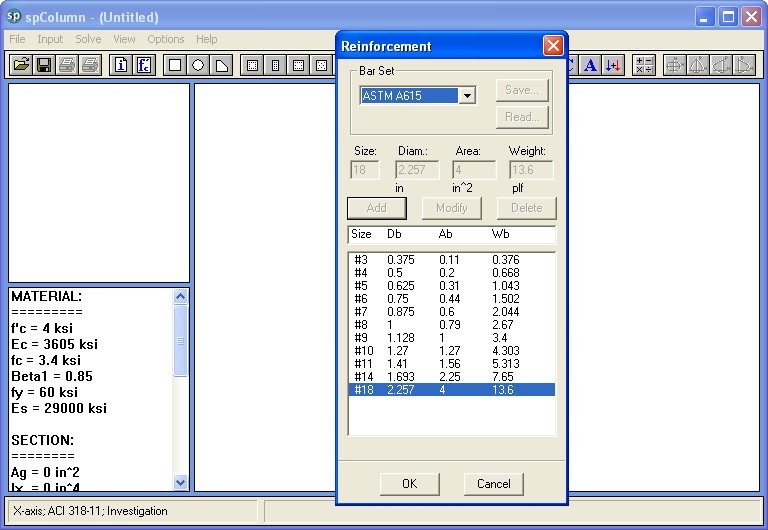768x530 pixels.
Task: Close the Reinforcement dialog with red X
Action: click(553, 46)
